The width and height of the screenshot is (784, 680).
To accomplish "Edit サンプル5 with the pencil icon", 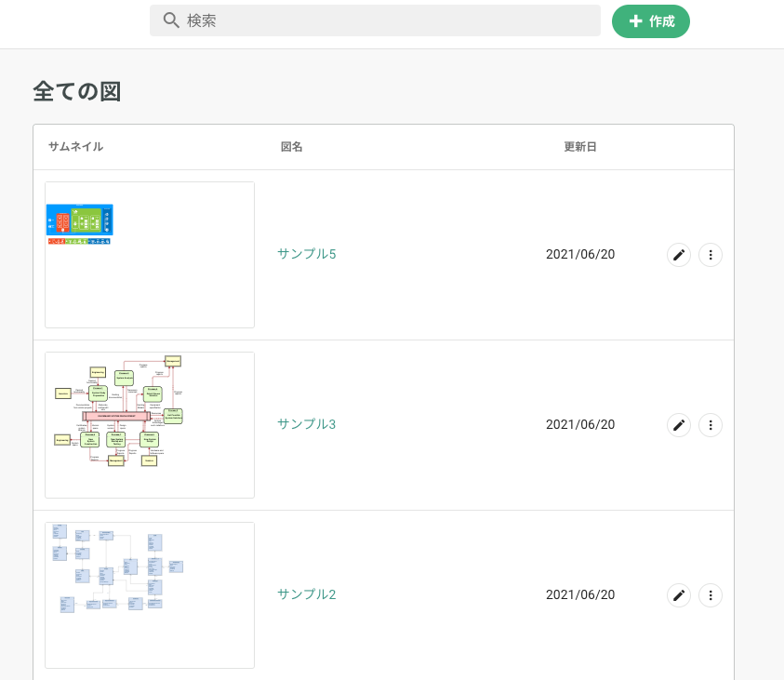I will click(x=679, y=255).
